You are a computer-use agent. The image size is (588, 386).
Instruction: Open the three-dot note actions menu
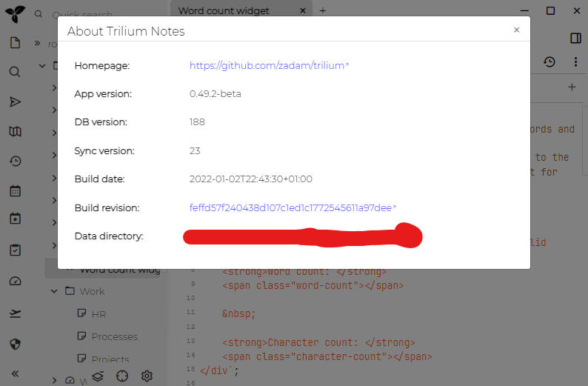coord(575,62)
